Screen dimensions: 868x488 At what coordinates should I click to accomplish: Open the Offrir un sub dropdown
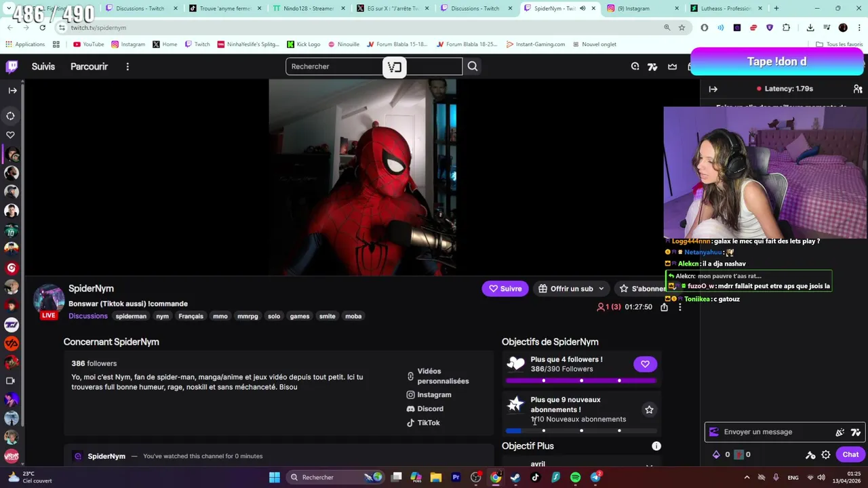(571, 289)
